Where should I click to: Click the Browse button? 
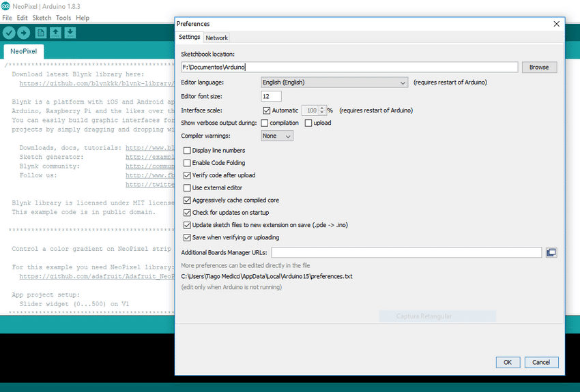pos(539,67)
